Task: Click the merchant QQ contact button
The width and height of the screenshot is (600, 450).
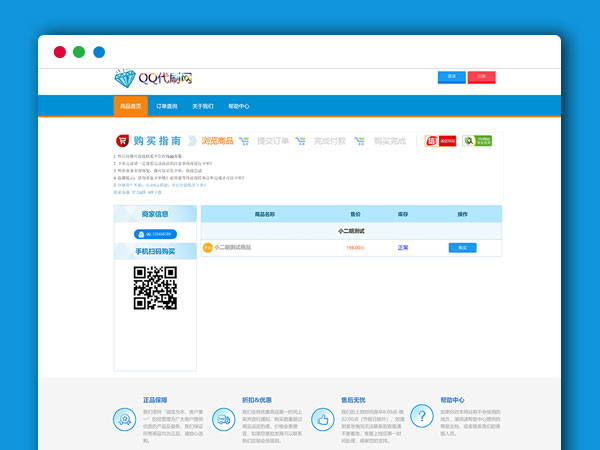Action: (155, 234)
